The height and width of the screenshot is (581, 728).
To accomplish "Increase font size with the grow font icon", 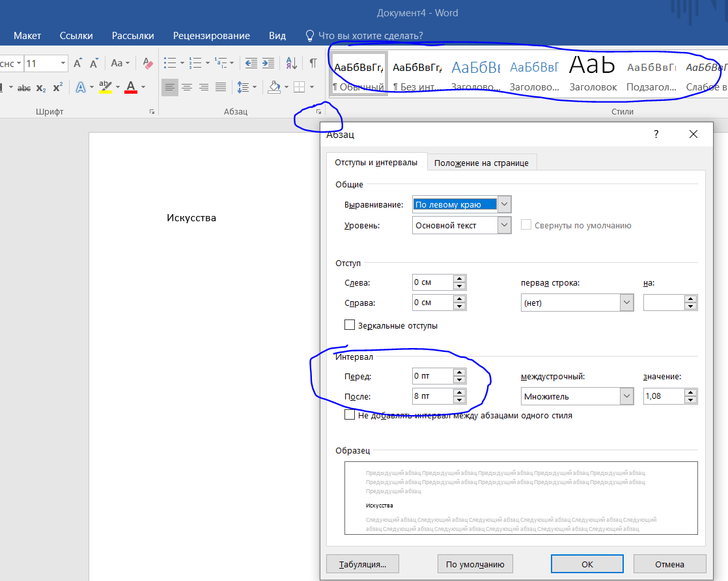I will [x=78, y=63].
